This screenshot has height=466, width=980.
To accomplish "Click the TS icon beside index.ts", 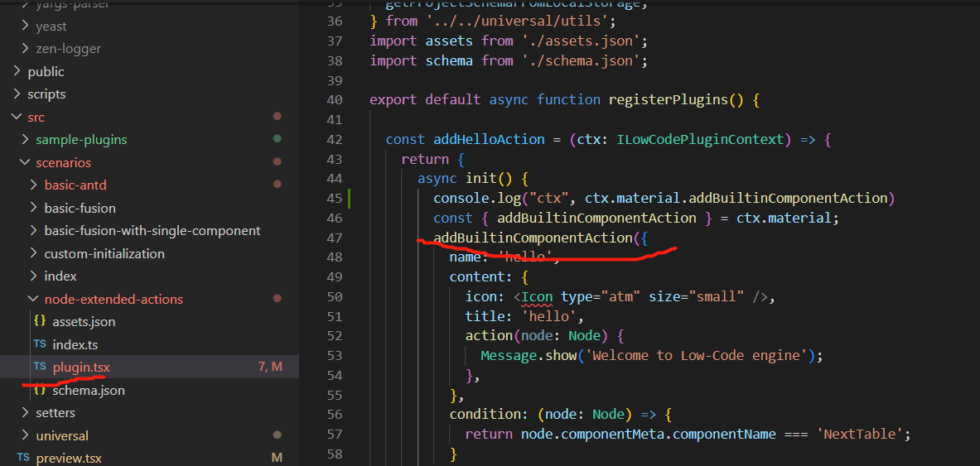I will (40, 344).
